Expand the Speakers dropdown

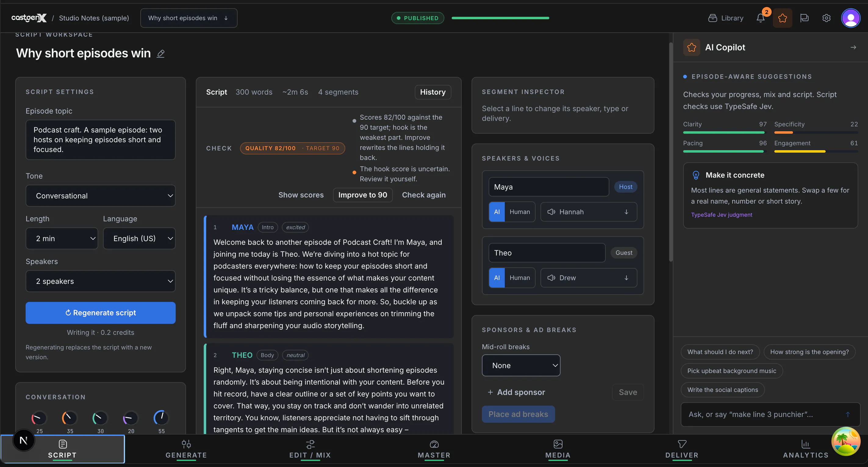click(x=100, y=281)
